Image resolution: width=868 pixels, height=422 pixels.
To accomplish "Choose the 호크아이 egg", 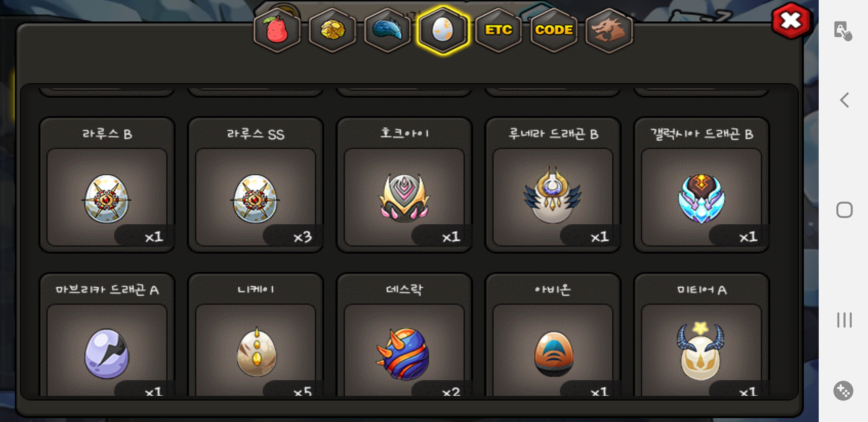I will click(x=404, y=185).
